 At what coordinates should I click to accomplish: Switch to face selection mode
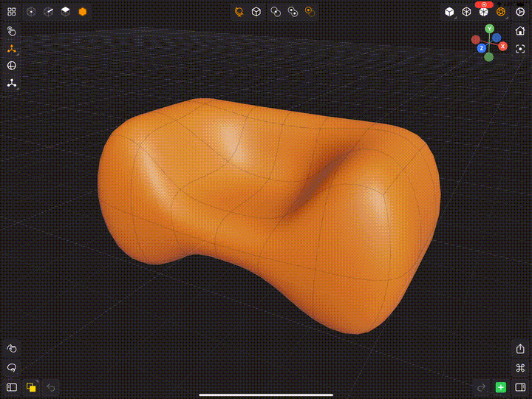66,12
